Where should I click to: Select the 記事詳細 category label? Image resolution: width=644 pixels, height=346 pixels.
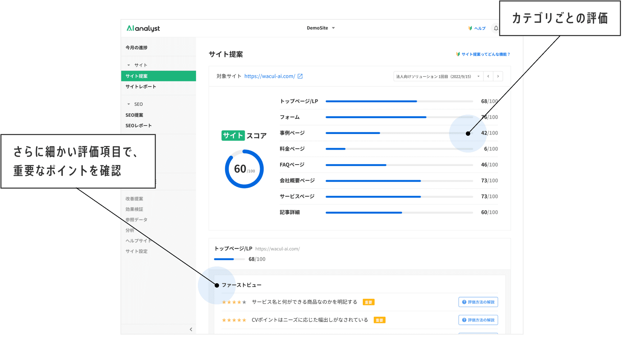click(x=290, y=212)
